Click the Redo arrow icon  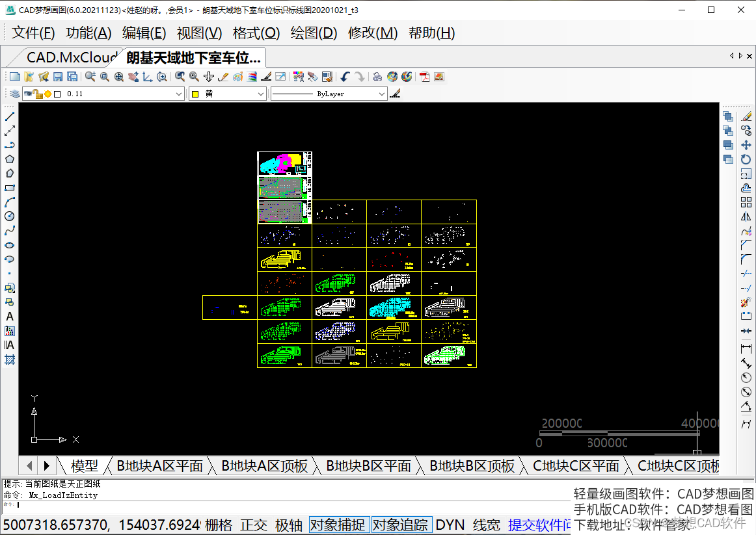(360, 77)
